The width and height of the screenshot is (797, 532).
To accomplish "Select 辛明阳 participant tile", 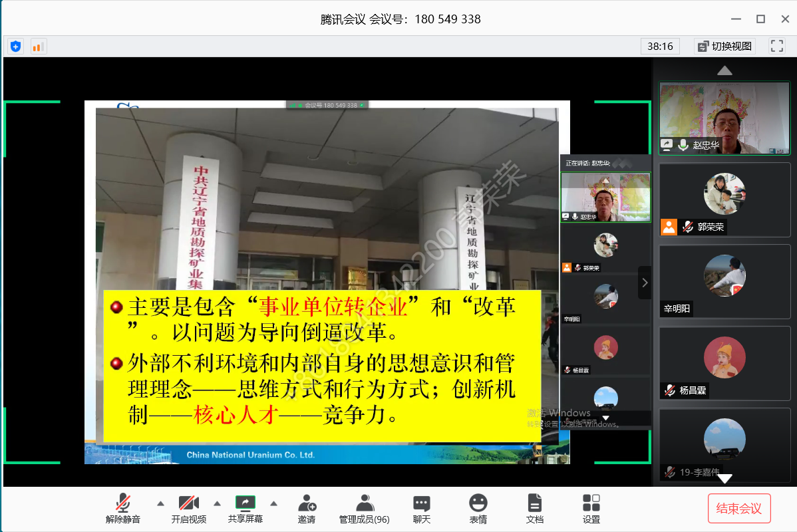I will pyautogui.click(x=724, y=281).
